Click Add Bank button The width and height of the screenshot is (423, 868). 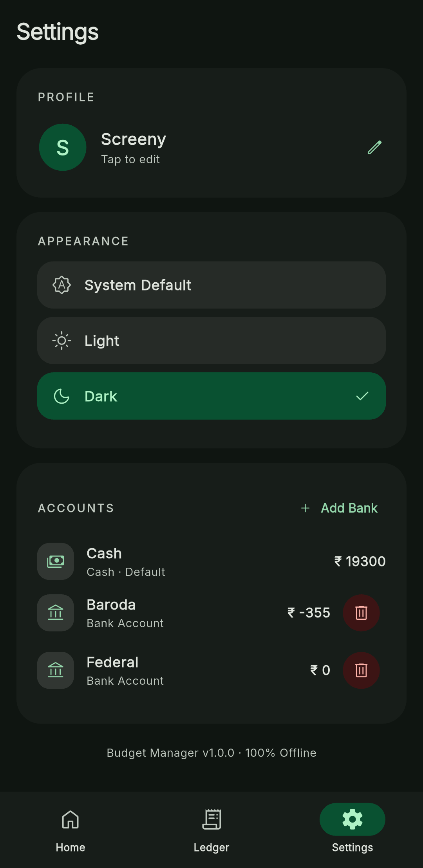[339, 508]
